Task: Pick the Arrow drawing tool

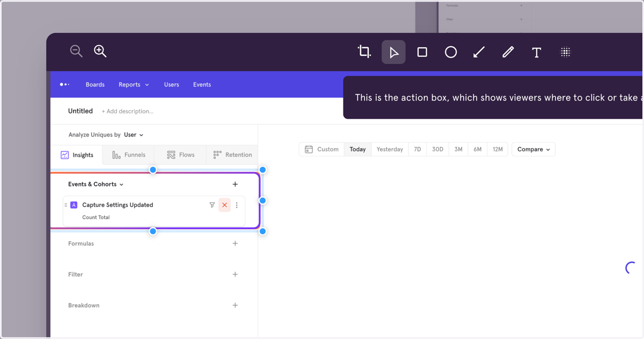Action: click(479, 52)
